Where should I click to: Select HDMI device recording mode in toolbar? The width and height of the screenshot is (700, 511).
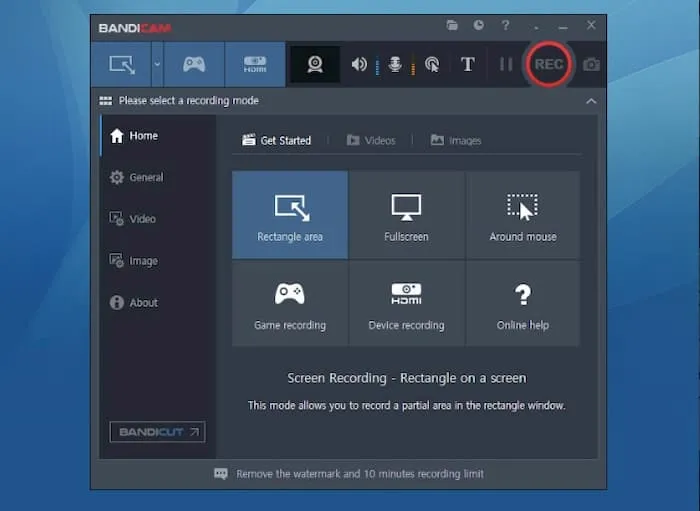pos(255,64)
